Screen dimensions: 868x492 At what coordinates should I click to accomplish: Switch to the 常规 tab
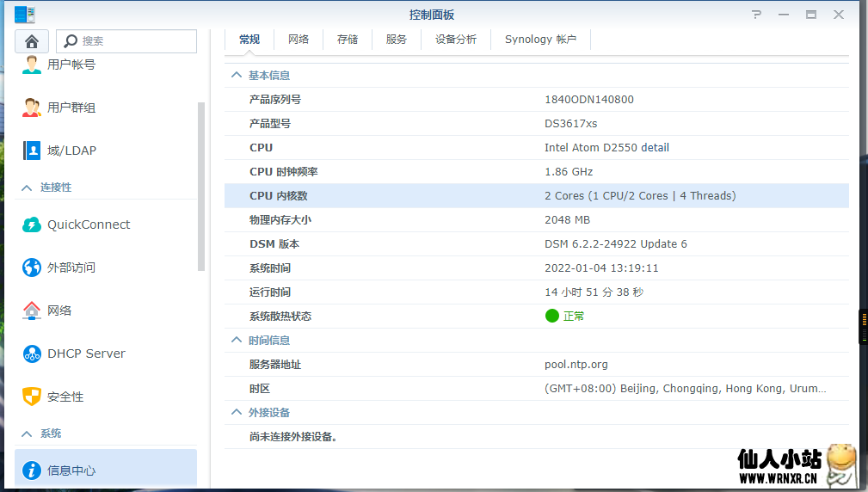click(249, 40)
